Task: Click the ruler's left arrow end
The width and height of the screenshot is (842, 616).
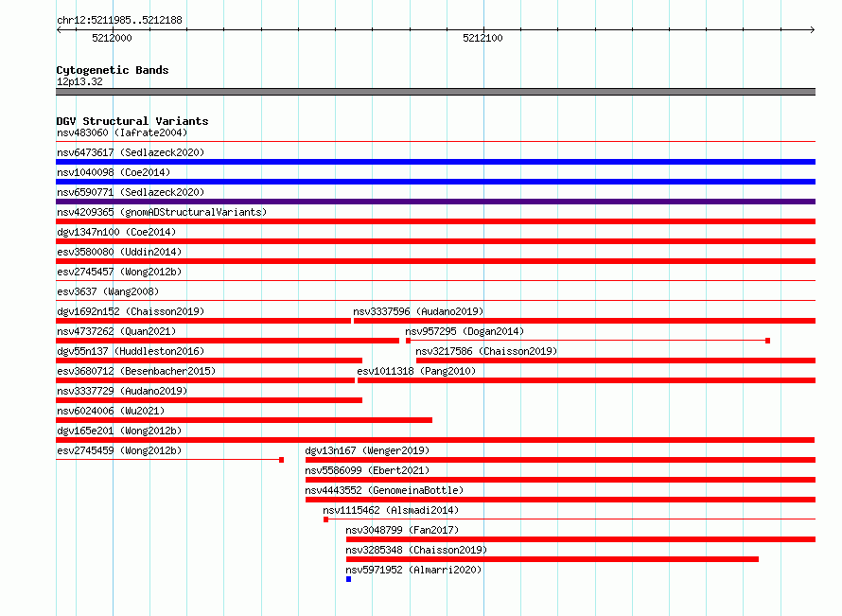Action: 59,29
